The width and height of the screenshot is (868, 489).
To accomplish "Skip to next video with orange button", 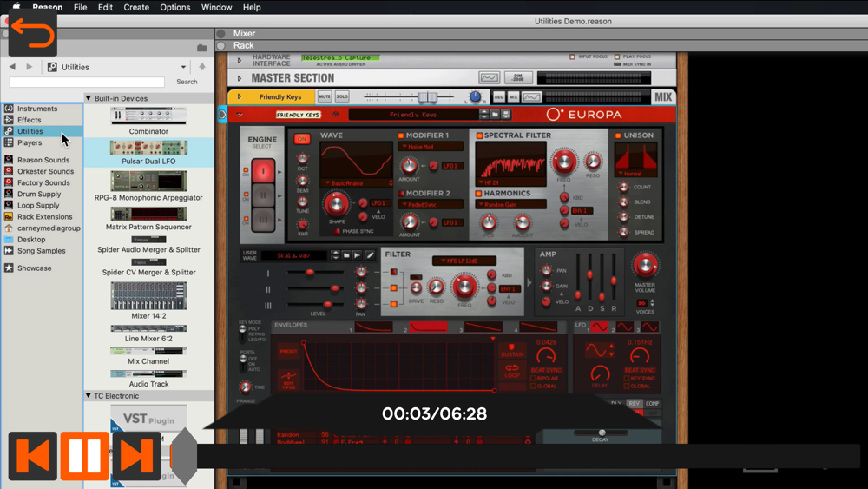I will pyautogui.click(x=137, y=456).
